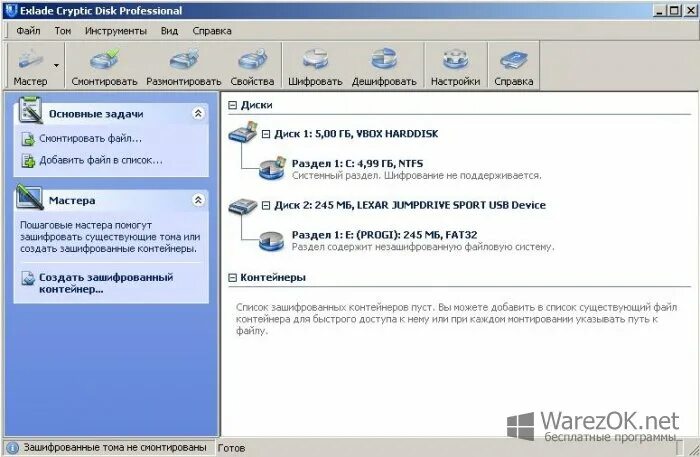The image size is (700, 457).
Task: Click the Основные задачи panel title
Action: [96, 114]
